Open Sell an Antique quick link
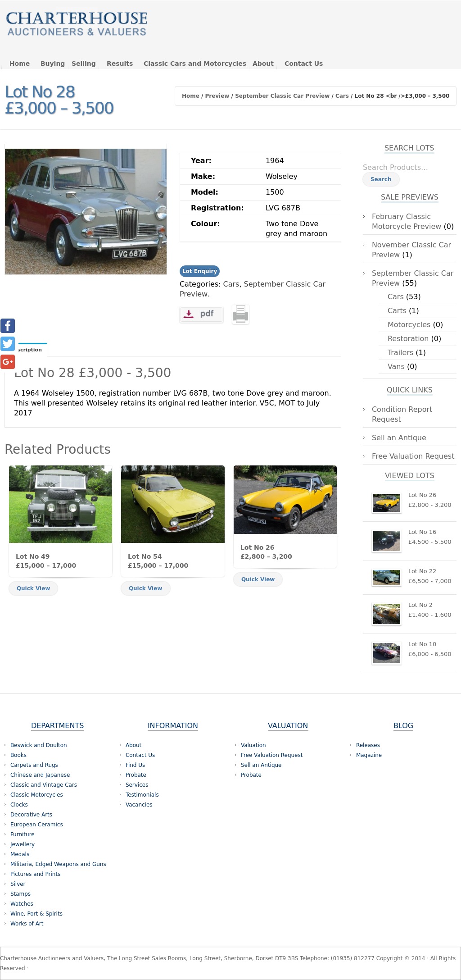Image resolution: width=461 pixels, height=980 pixels. click(399, 438)
